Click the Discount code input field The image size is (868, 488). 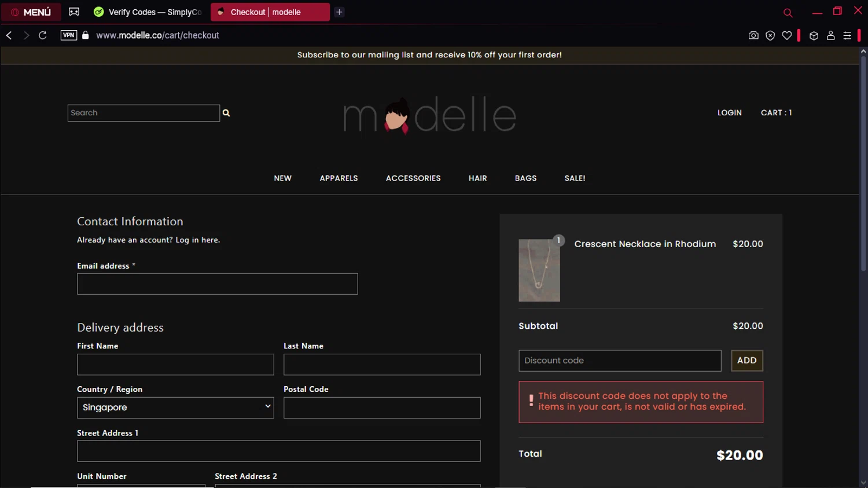point(620,361)
